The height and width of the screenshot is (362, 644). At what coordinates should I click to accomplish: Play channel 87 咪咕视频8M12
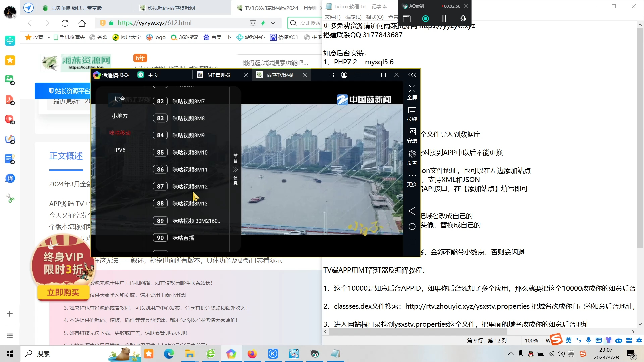tap(189, 187)
